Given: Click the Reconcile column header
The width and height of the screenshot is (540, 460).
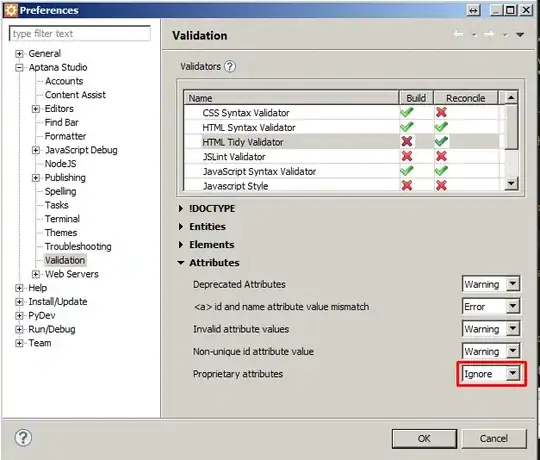Looking at the screenshot, I should [466, 98].
